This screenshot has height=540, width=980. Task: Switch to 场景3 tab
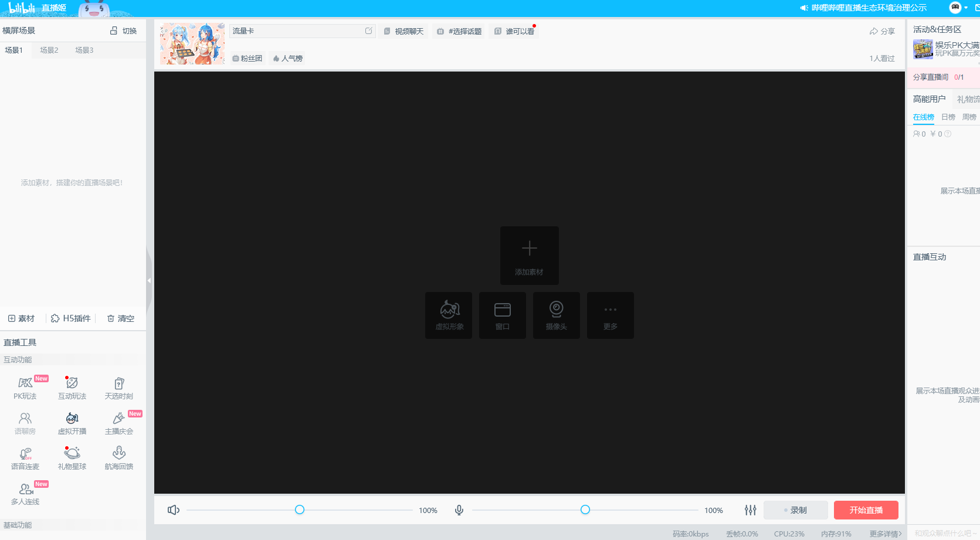[x=84, y=50]
